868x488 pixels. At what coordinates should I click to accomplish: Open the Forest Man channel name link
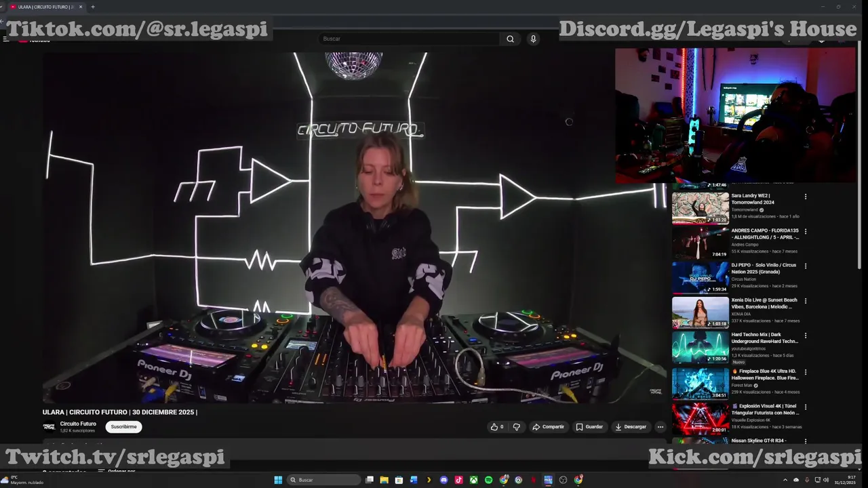pos(742,386)
